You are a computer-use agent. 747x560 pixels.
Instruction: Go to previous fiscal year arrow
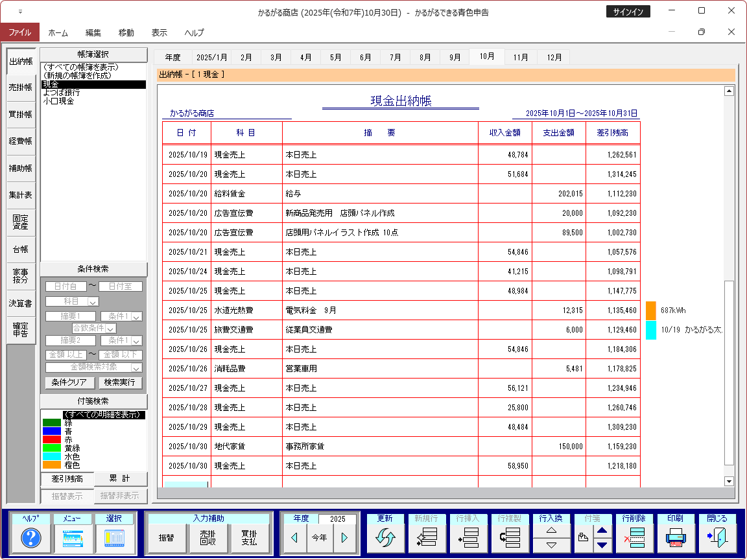(x=294, y=538)
